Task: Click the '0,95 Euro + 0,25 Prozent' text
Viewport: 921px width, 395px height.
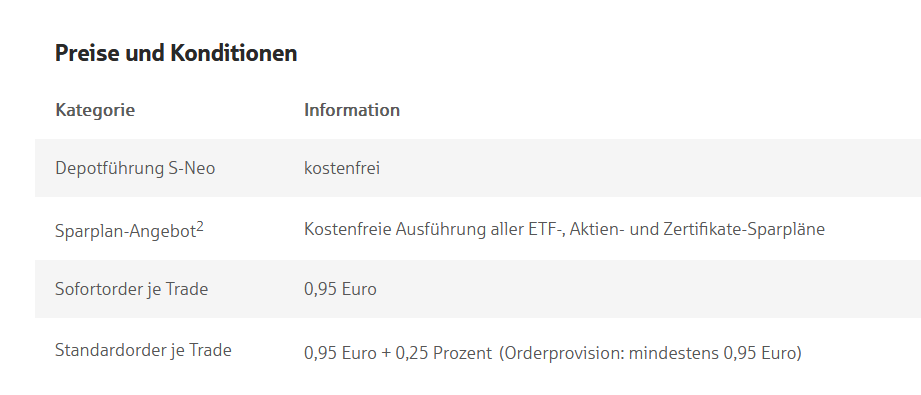Action: pyautogui.click(x=398, y=353)
